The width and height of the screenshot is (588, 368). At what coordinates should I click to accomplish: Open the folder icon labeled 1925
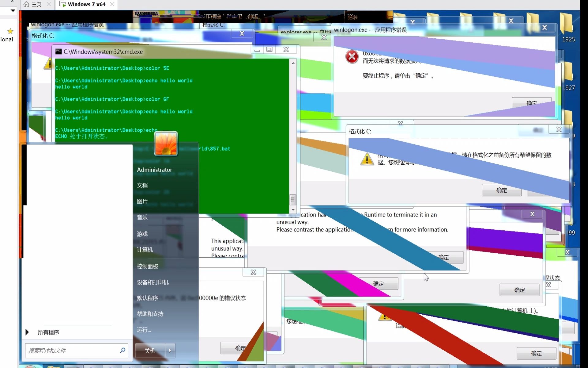click(566, 24)
